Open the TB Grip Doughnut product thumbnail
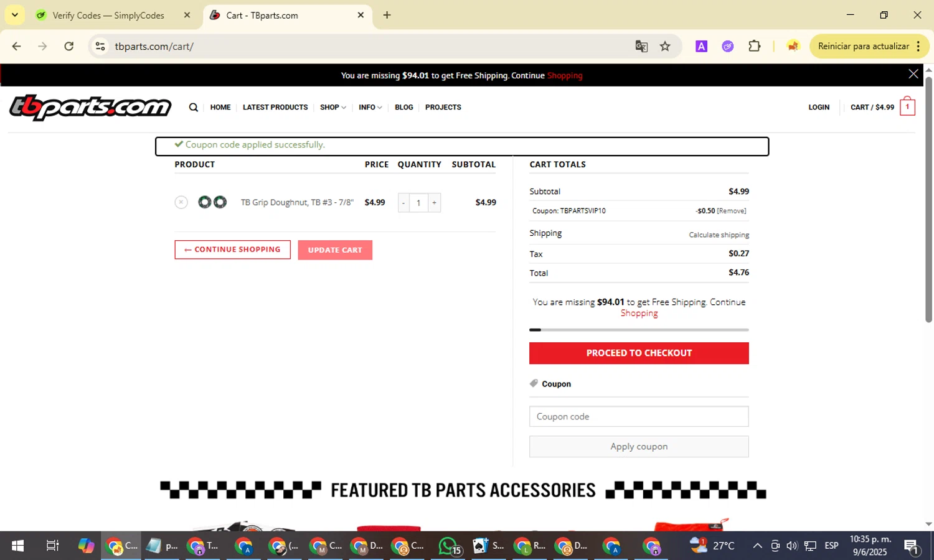This screenshot has height=560, width=934. click(x=212, y=202)
